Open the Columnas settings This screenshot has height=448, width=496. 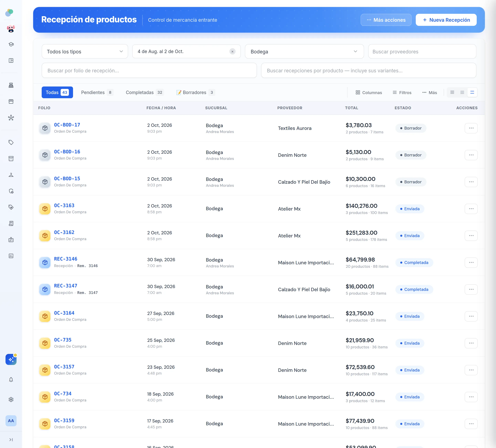point(369,93)
